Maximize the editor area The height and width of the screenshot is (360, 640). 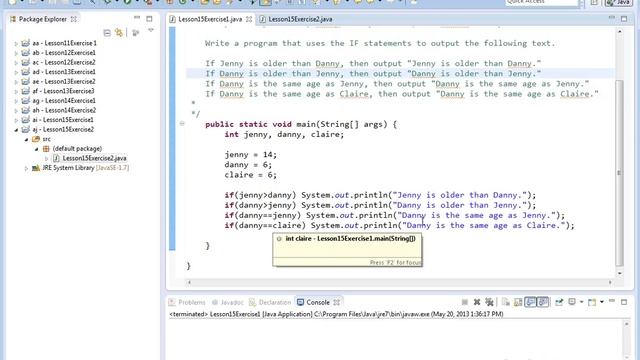tap(624, 19)
